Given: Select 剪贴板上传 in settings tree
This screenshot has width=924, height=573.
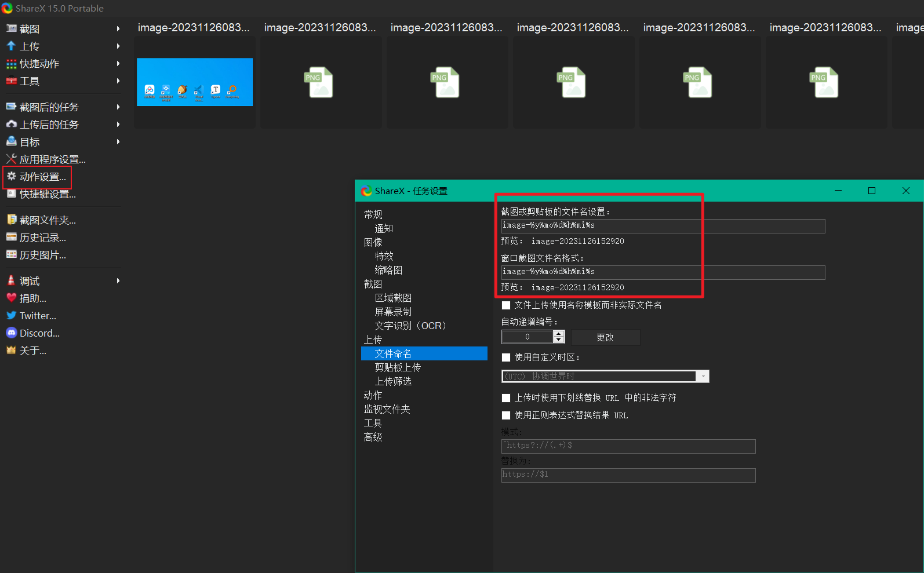Looking at the screenshot, I should (398, 367).
